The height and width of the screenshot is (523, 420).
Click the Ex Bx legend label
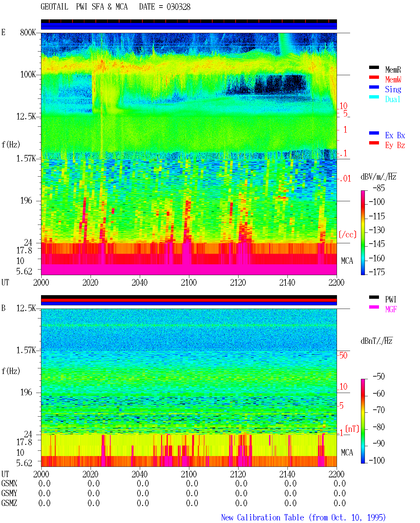[395, 135]
